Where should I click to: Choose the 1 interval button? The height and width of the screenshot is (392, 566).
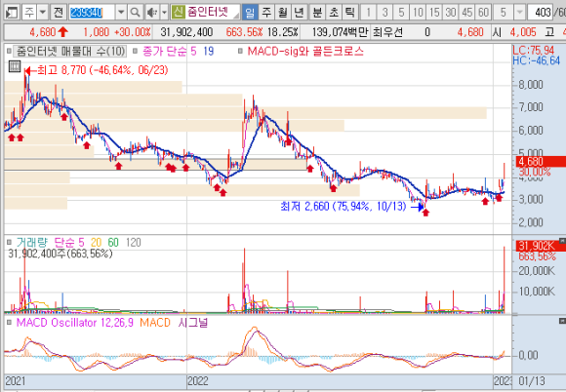coord(368,13)
